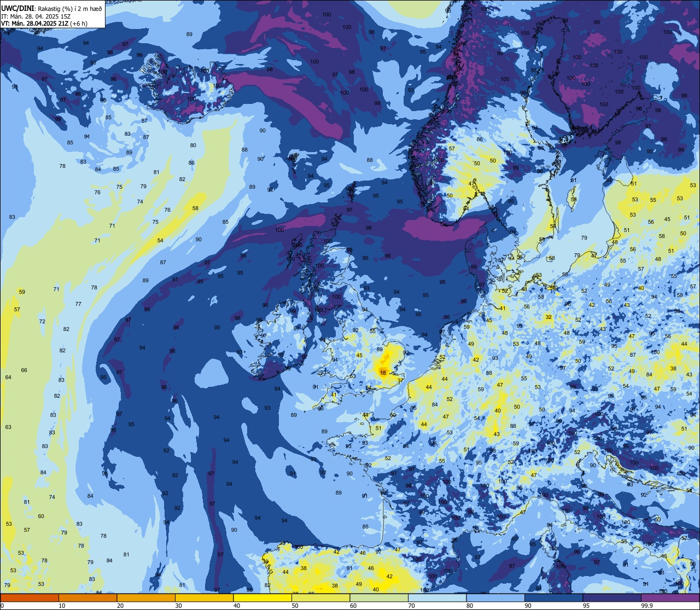Choose legend swatch between 60 and 70
Viewport: 700px width, 610px height.
pos(379,598)
